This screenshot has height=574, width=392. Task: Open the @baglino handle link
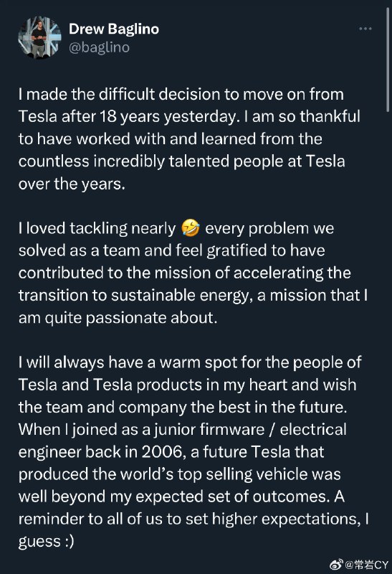(x=99, y=47)
